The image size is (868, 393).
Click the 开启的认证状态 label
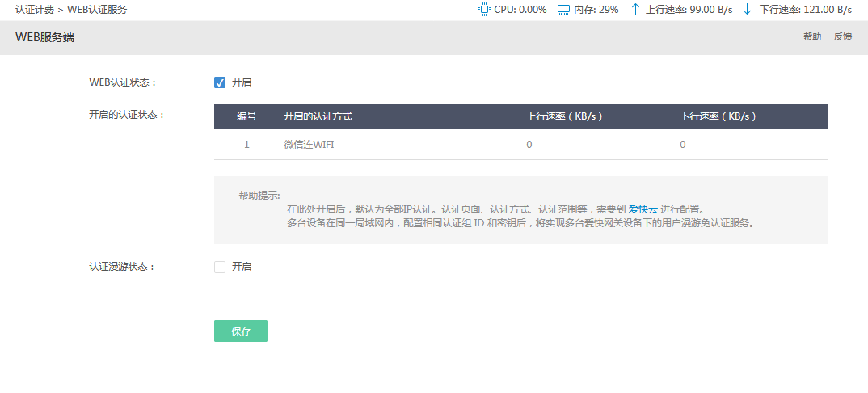pyautogui.click(x=127, y=115)
